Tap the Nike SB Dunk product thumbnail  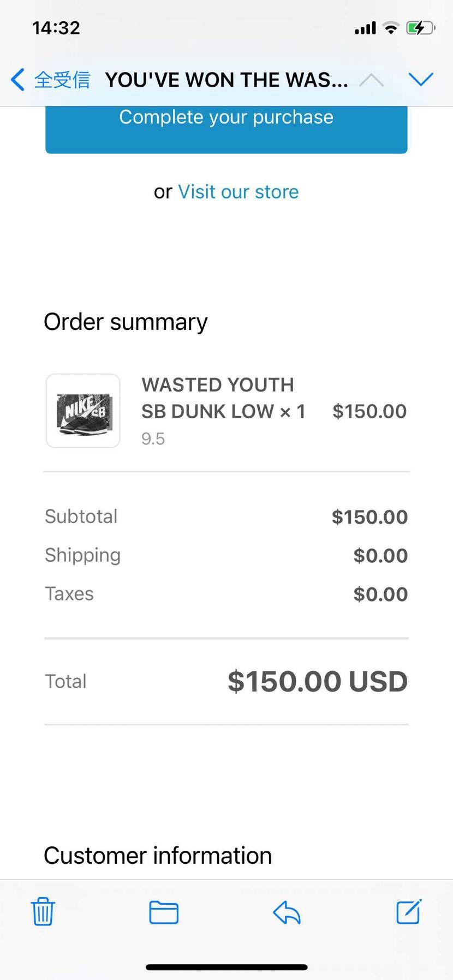83,411
